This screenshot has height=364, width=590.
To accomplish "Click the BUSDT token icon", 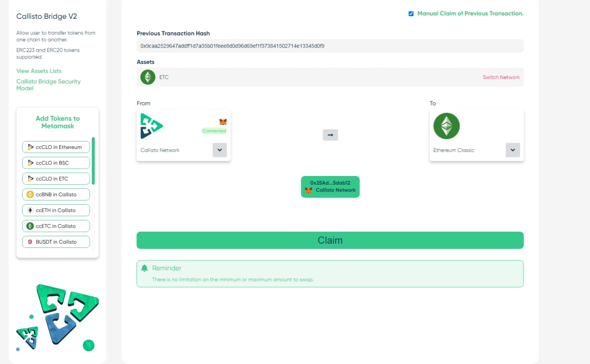I will [30, 241].
